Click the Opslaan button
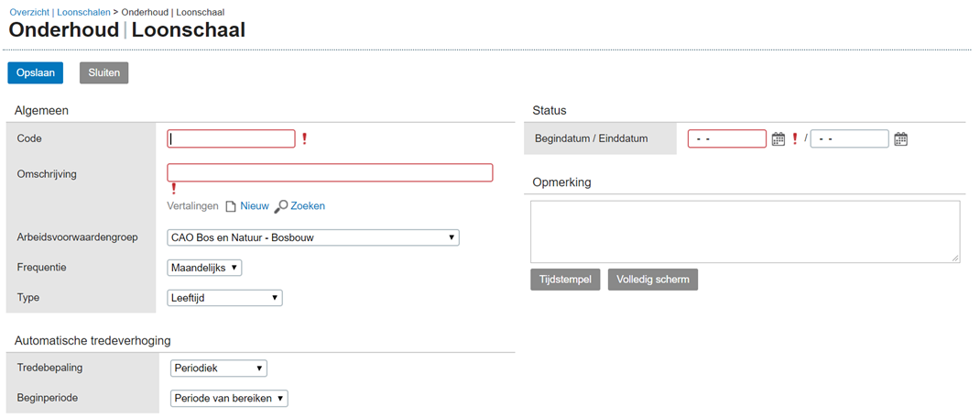This screenshot has width=980, height=418. coord(36,72)
